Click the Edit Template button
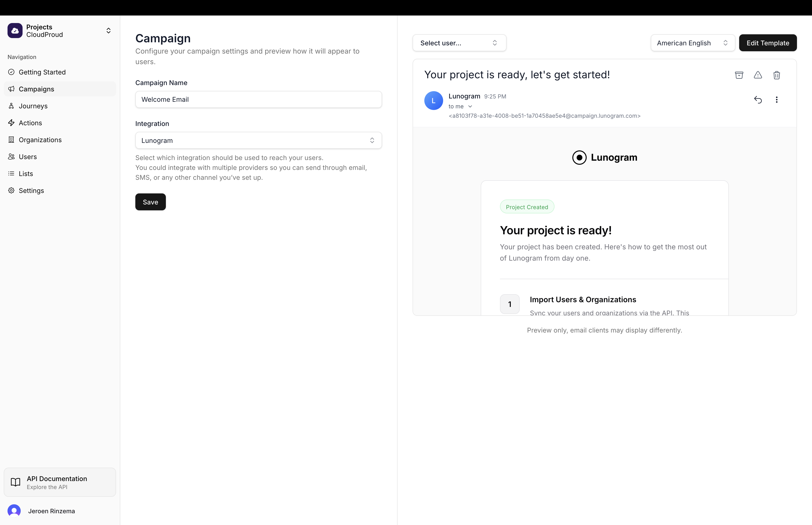 (x=767, y=43)
